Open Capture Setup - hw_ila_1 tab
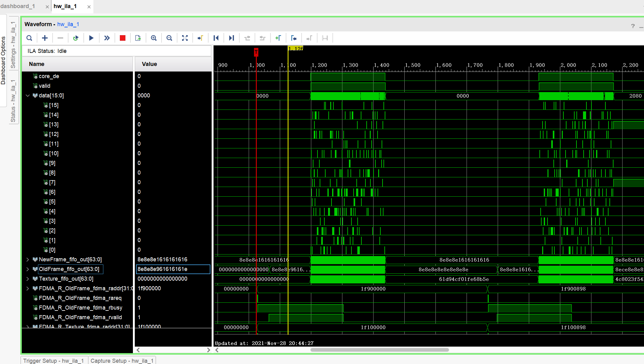The width and height of the screenshot is (644, 364). (122, 361)
